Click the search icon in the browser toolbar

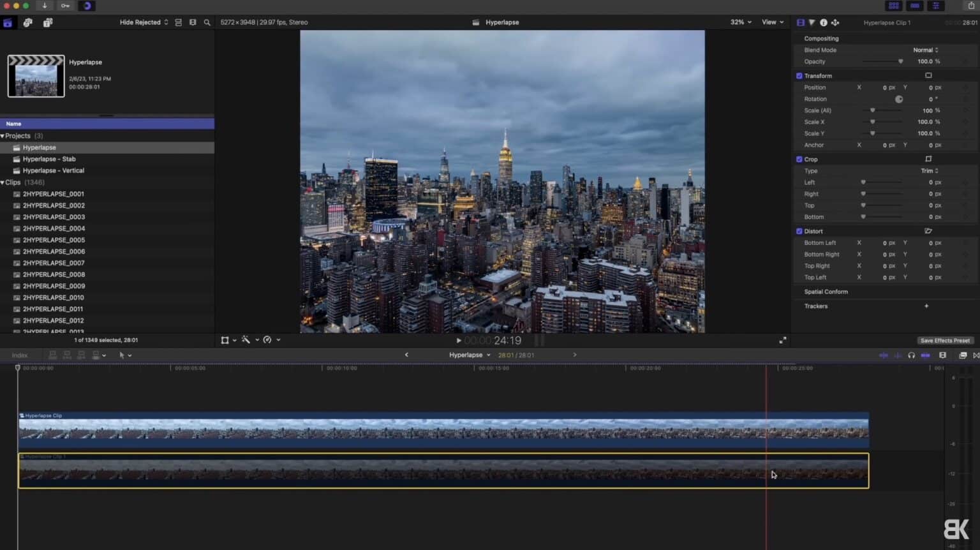click(x=207, y=22)
